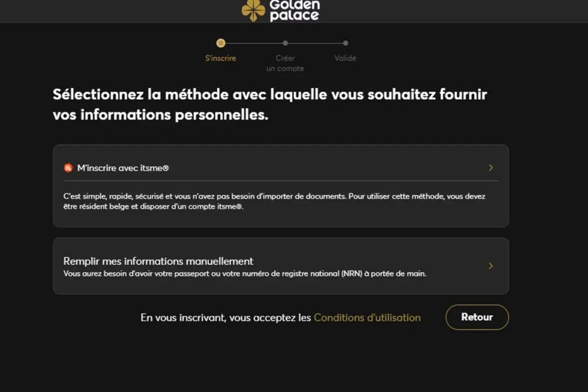Click the progress line between registration steps
This screenshot has height=392, width=588.
253,43
